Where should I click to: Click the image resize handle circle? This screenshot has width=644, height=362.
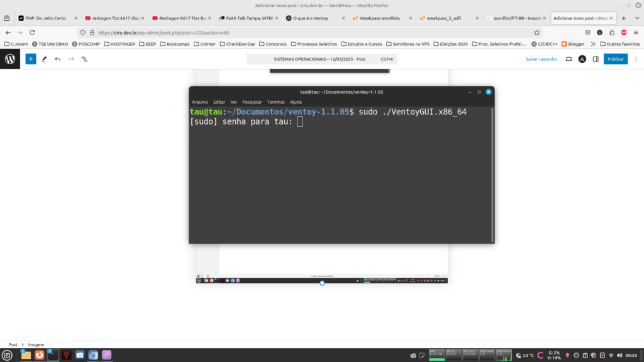pyautogui.click(x=322, y=283)
